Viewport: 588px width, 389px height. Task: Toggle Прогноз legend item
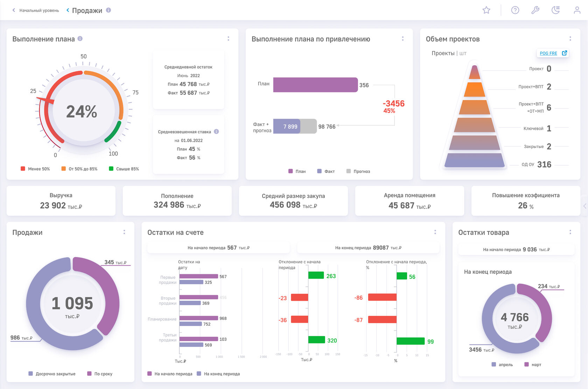[x=358, y=171]
